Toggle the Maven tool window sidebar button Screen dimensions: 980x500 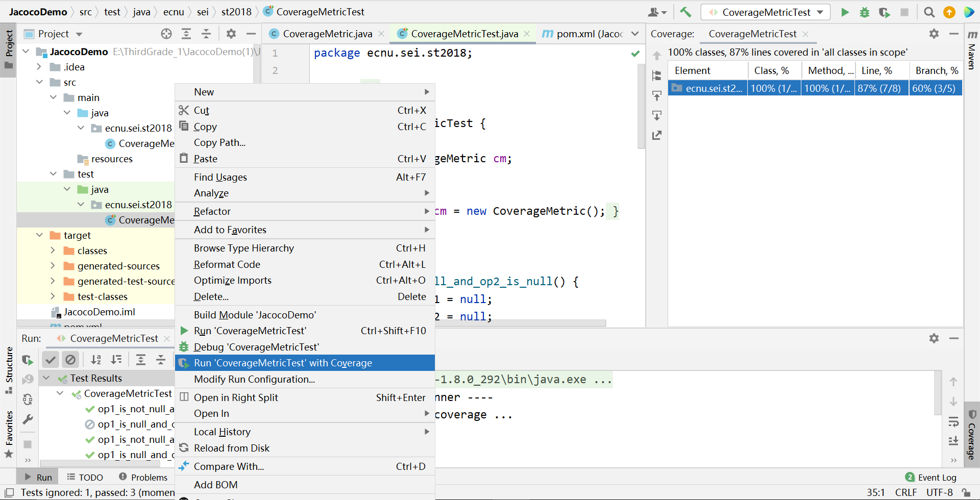(972, 49)
